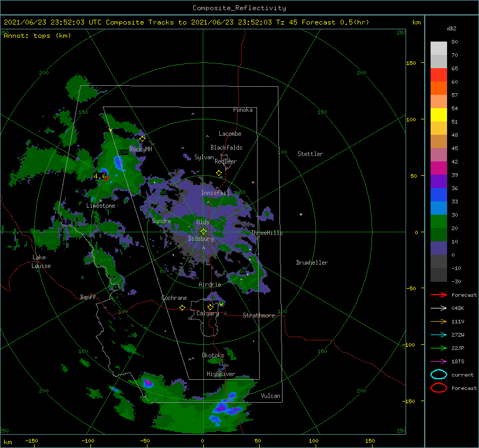Click the Sundre city label
This screenshot has width=479, height=448.
coord(161,221)
